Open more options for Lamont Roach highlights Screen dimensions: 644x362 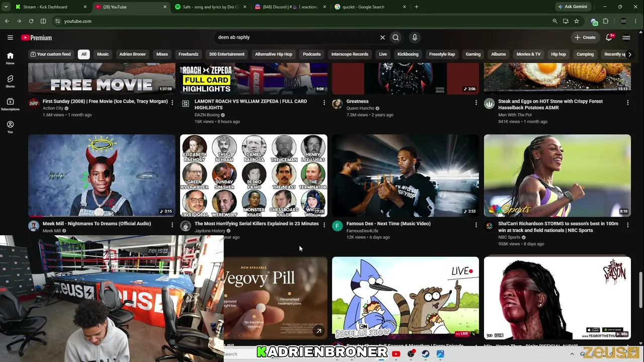324,103
